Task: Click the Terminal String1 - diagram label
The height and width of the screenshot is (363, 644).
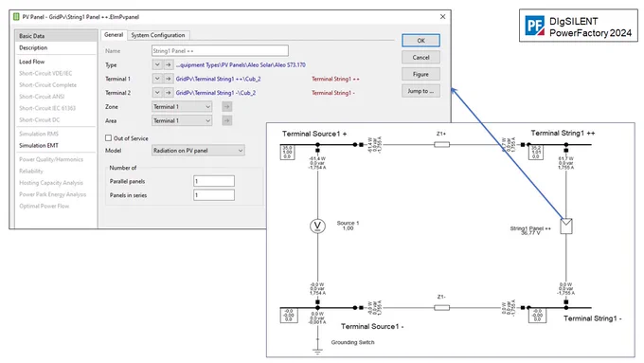Action: 592,318
